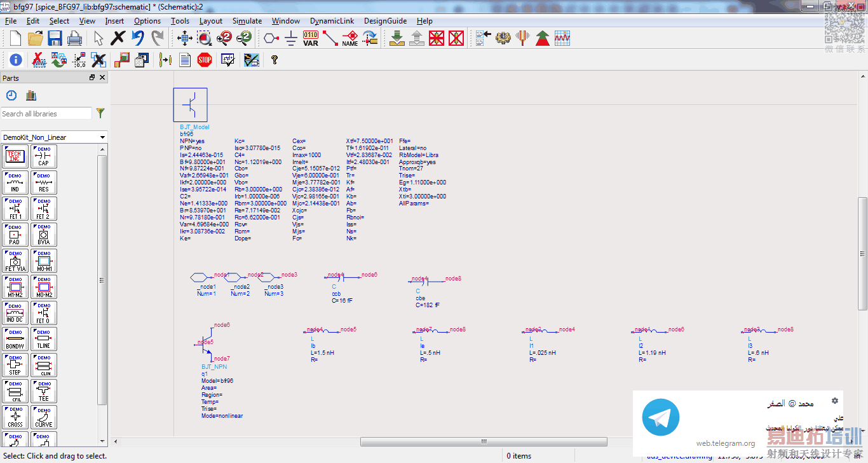Click the yellow question mark help icon

tap(275, 60)
